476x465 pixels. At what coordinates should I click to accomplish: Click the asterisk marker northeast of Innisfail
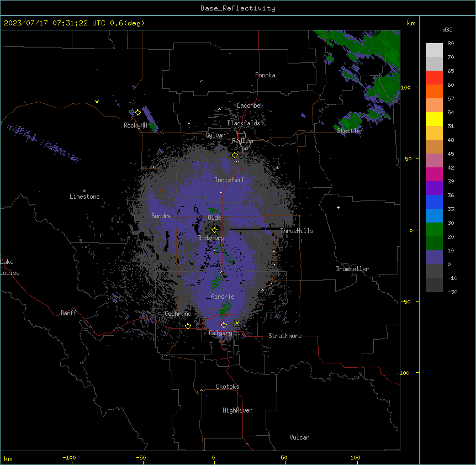277,168
